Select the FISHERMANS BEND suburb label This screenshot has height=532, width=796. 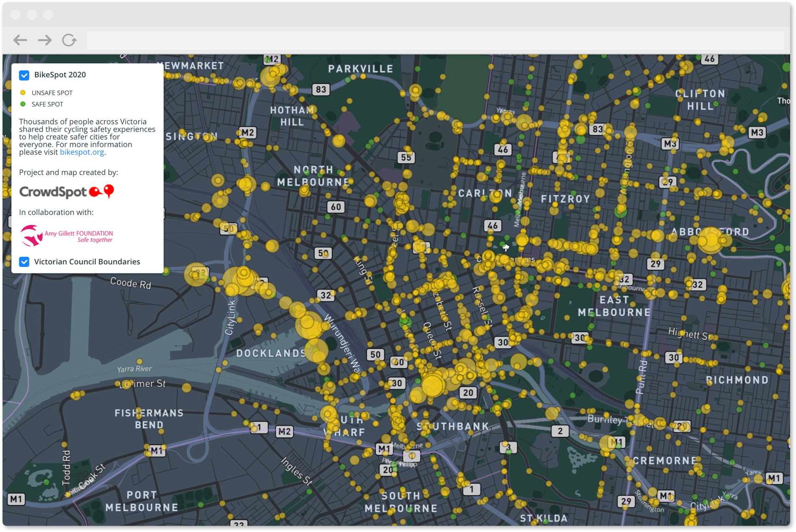coord(149,419)
